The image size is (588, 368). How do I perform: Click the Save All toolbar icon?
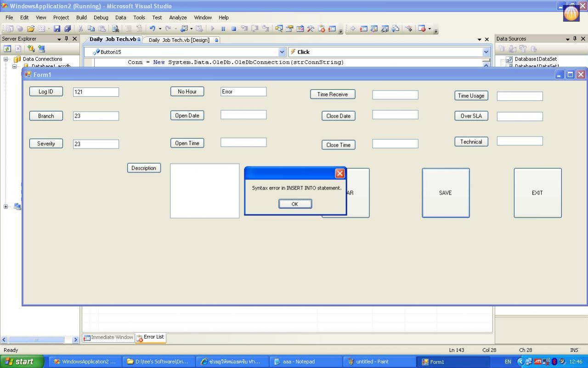(68, 29)
